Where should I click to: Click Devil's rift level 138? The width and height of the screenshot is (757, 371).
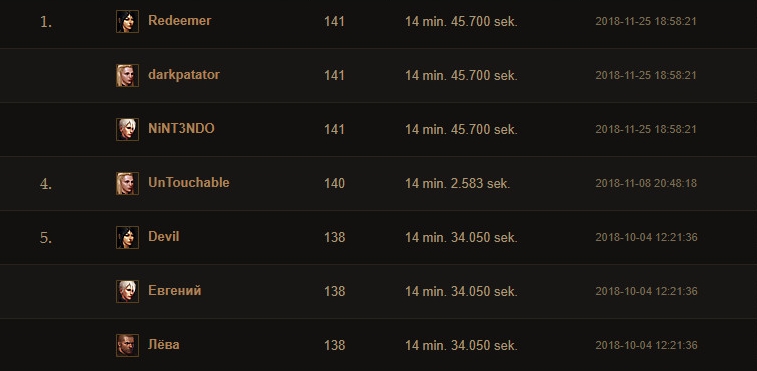click(335, 238)
